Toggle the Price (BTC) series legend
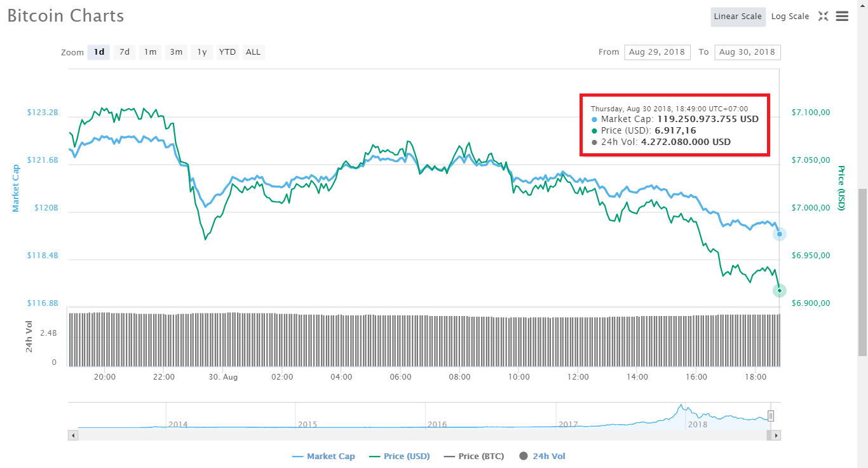Screen dimensions: 868x468 (473, 456)
